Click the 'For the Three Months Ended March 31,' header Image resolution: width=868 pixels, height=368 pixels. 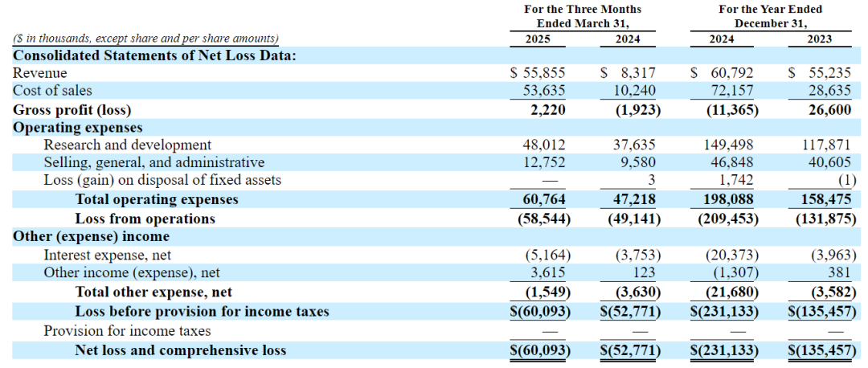coord(583,17)
